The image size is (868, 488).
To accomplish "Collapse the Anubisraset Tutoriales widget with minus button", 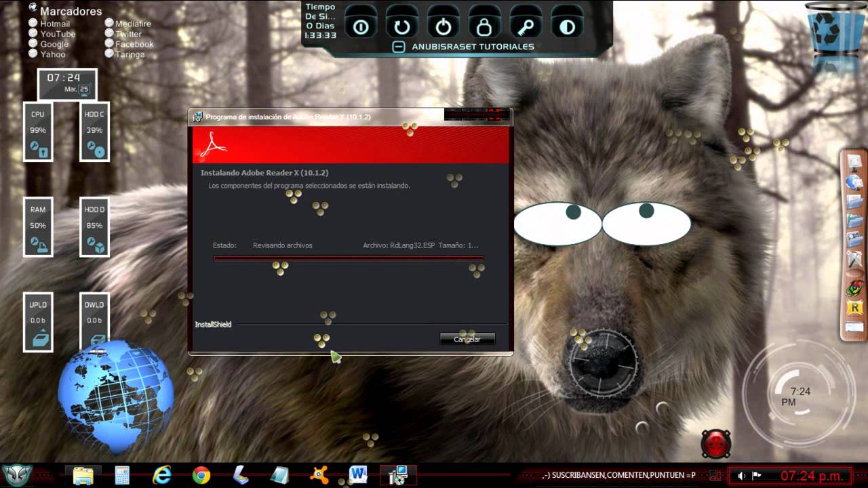I will pos(399,47).
